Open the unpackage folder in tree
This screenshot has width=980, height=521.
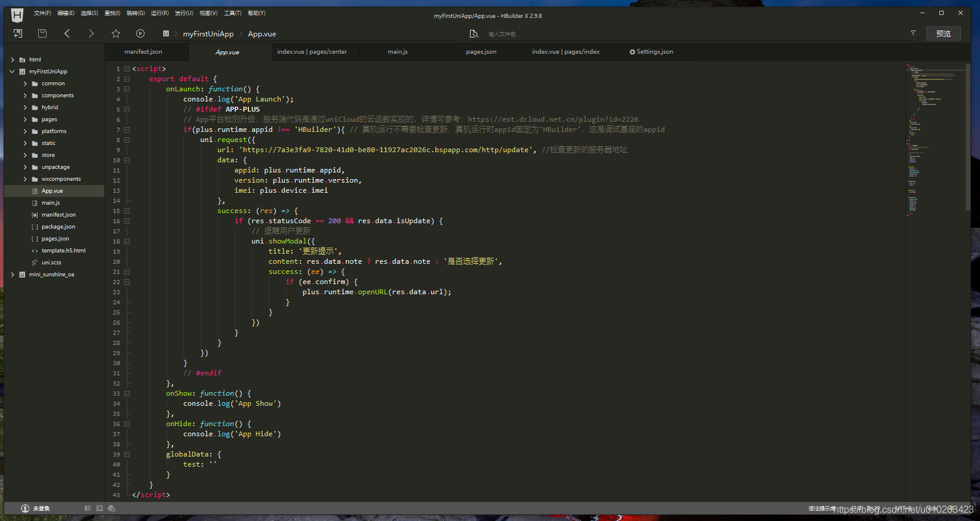(x=56, y=167)
